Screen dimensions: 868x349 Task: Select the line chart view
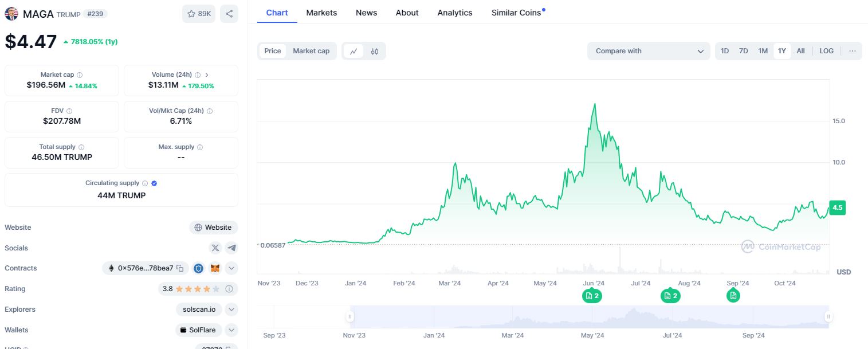click(x=354, y=51)
